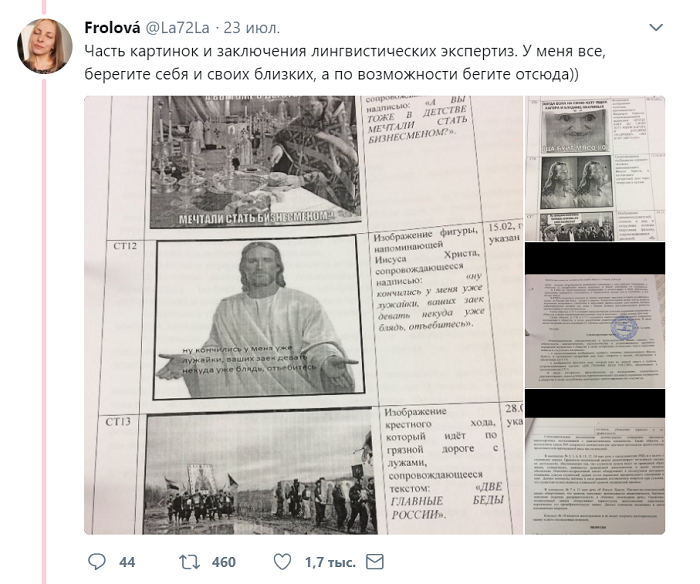Send tweet via the envelope message icon
700x584 pixels.
coord(375,562)
